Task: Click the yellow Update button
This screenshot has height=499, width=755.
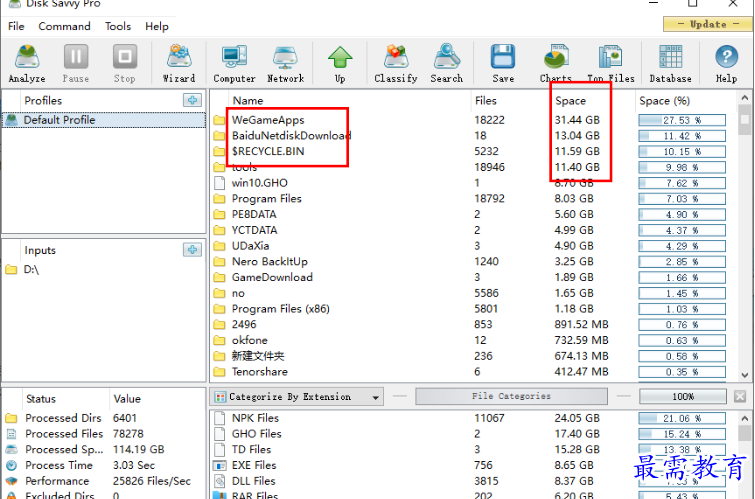Action: click(x=708, y=24)
